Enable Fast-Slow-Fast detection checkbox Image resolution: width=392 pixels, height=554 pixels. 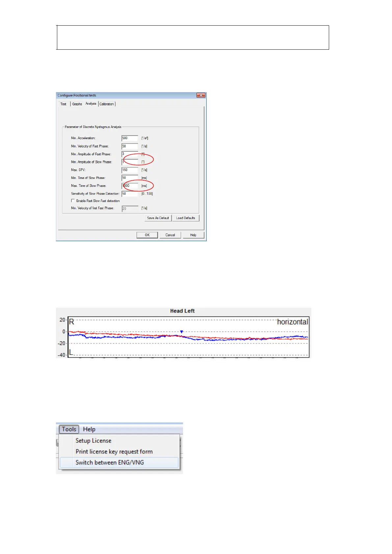click(73, 201)
